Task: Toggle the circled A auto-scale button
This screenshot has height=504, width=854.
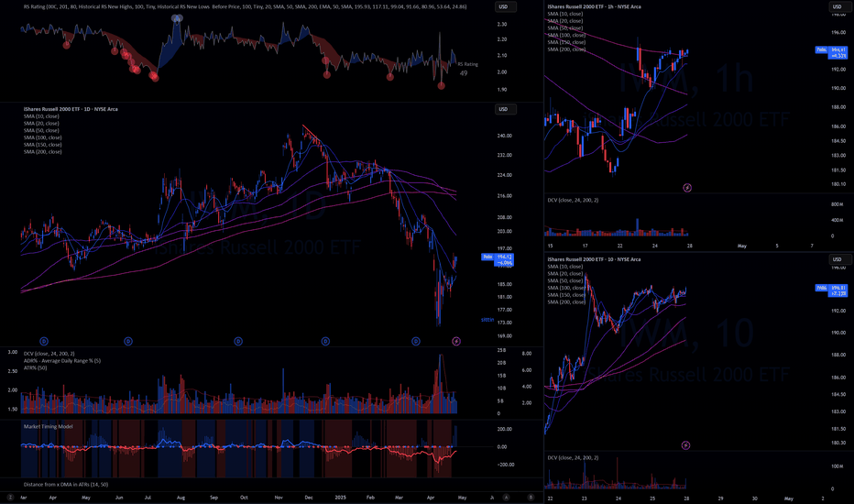Action: 506,497
